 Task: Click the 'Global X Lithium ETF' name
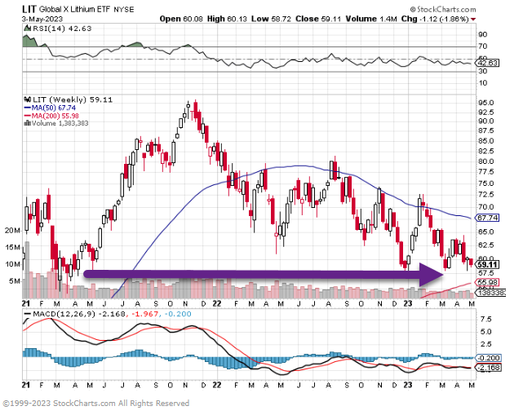coord(74,9)
